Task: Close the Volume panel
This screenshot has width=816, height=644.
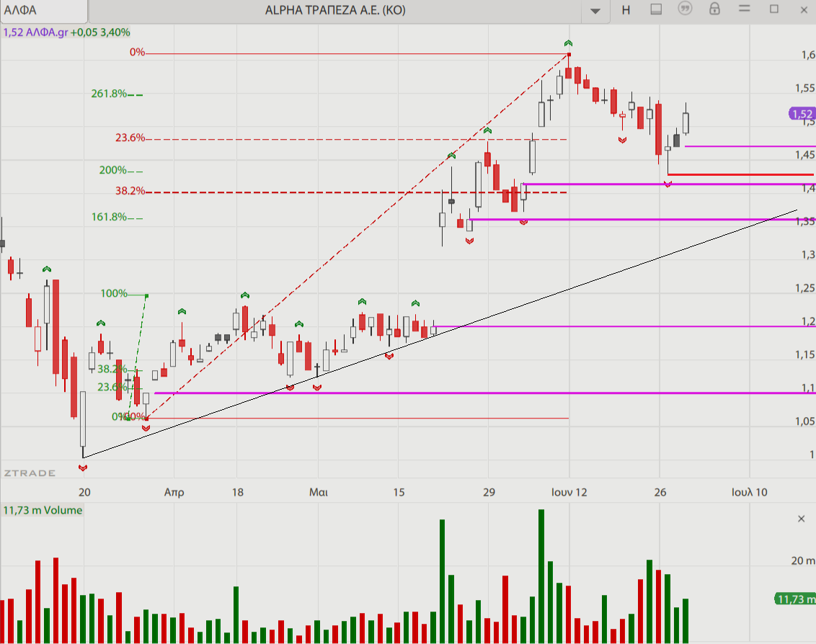Action: [x=802, y=519]
